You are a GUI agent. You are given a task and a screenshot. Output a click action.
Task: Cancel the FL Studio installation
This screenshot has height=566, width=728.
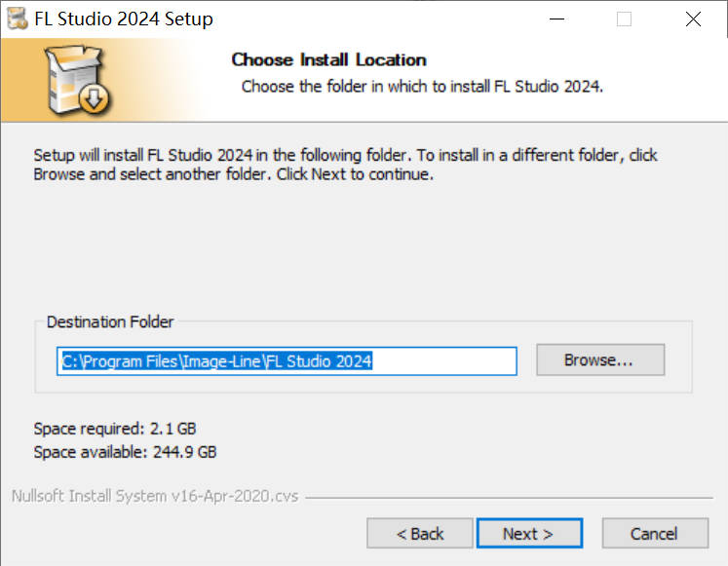(x=654, y=533)
